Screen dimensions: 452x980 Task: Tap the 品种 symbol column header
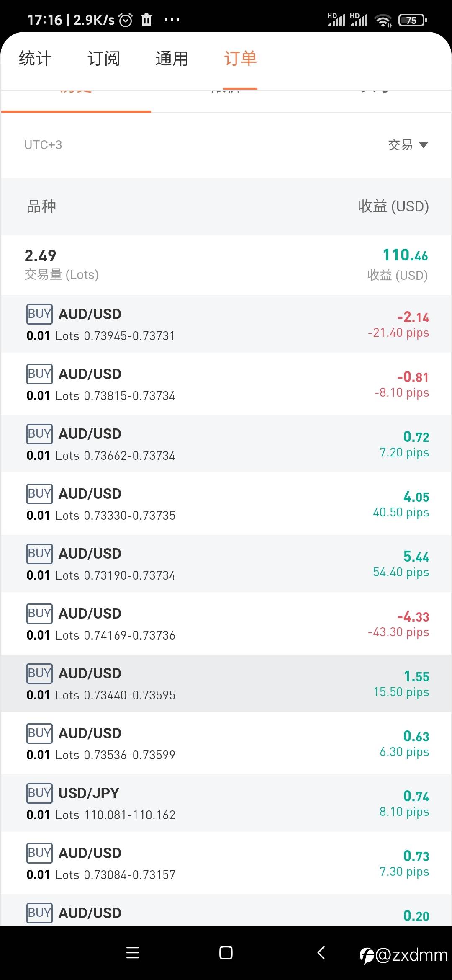click(41, 206)
